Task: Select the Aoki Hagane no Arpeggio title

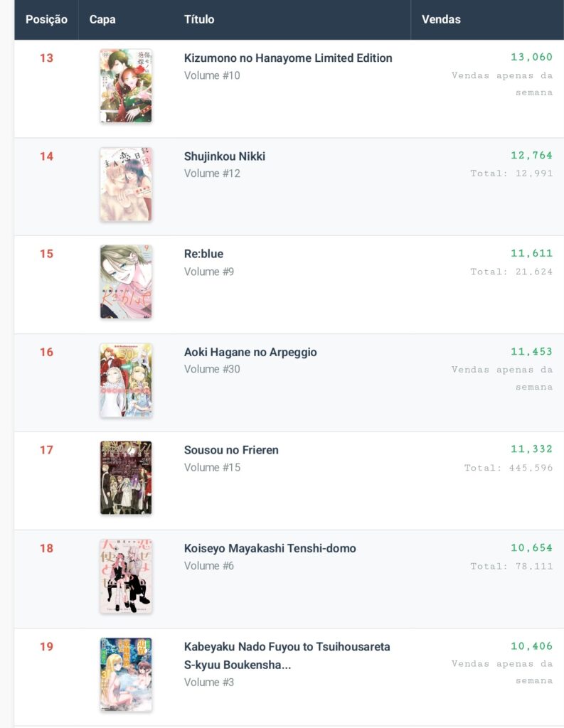Action: [x=250, y=352]
